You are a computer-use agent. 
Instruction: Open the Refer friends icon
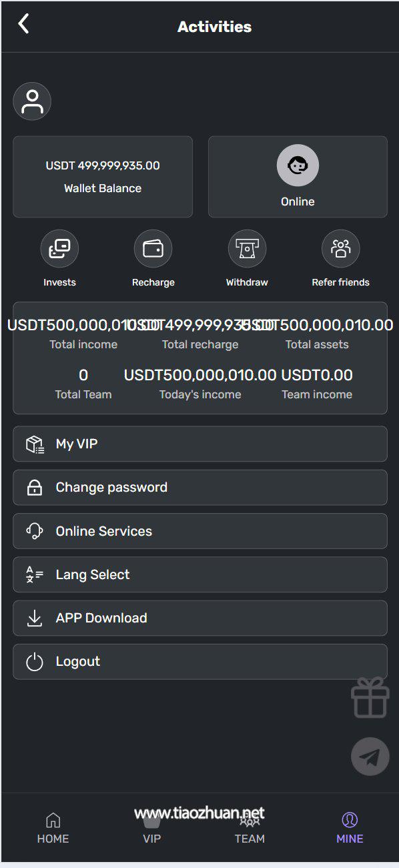point(340,249)
